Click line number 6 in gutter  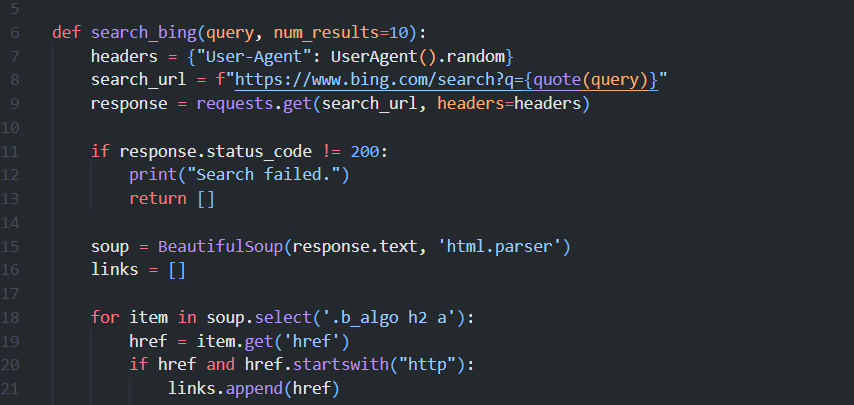coord(15,32)
